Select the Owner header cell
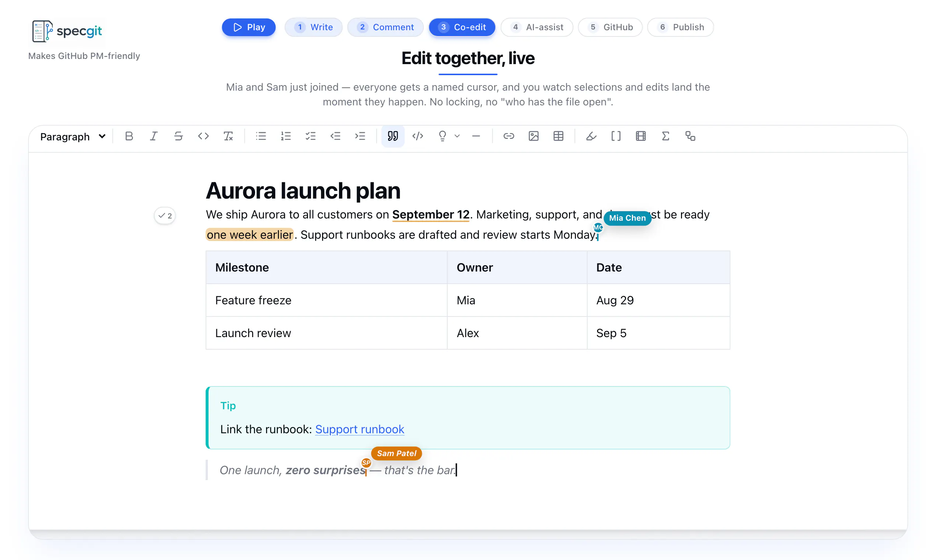The height and width of the screenshot is (560, 936). pyautogui.click(x=517, y=267)
